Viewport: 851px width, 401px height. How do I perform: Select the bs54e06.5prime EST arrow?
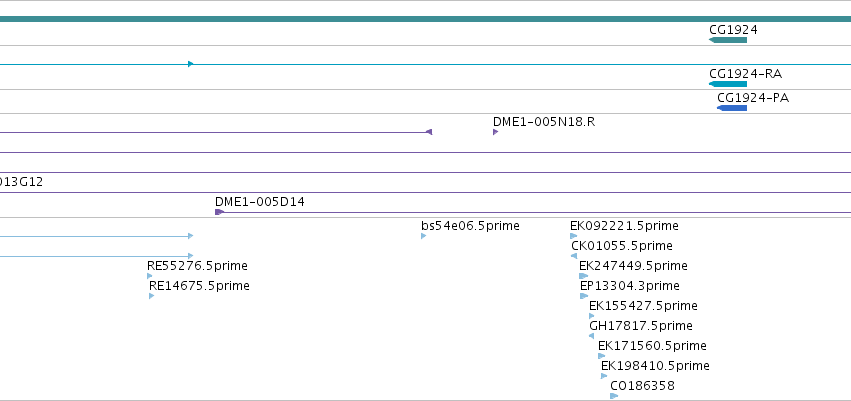tap(423, 236)
